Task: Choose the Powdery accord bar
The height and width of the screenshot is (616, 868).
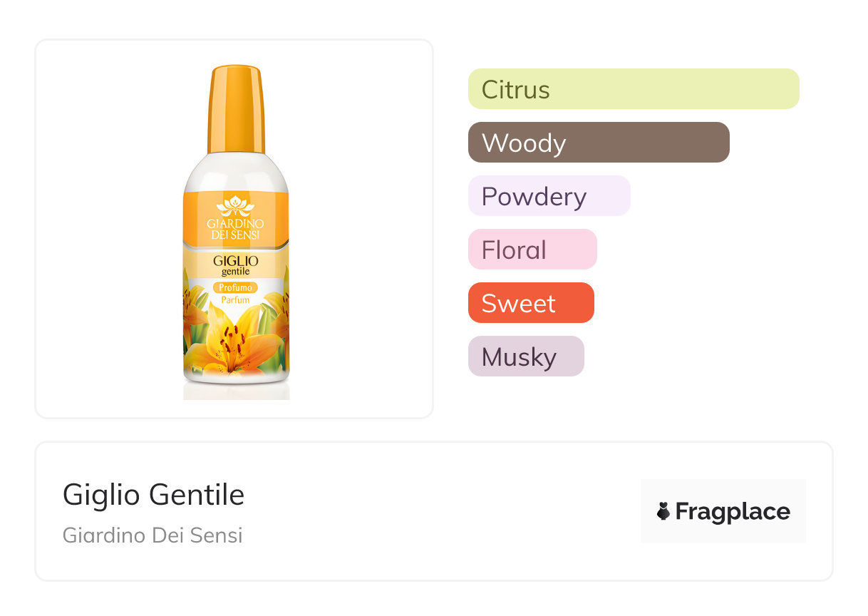Action: tap(549, 196)
